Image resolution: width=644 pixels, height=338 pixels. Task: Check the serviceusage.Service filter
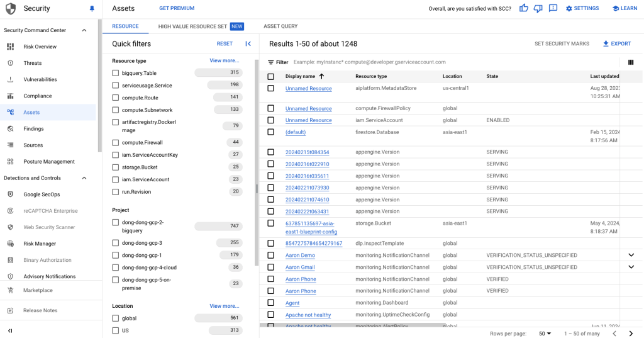click(116, 86)
